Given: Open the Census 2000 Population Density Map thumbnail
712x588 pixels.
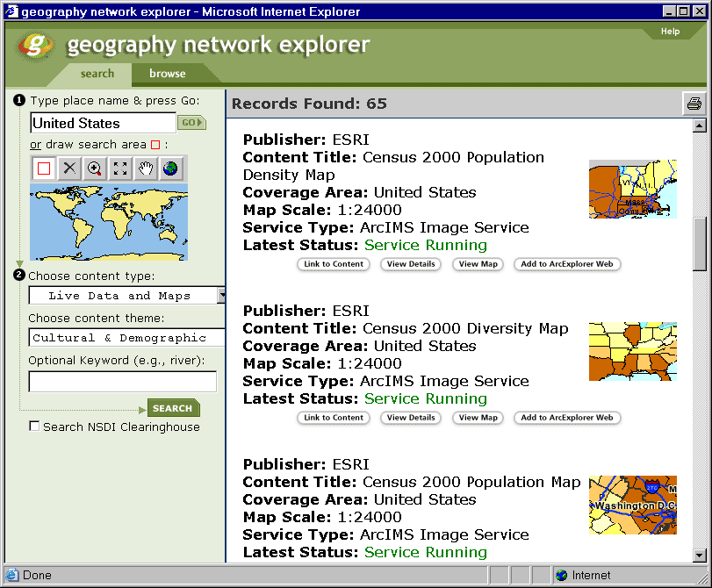Looking at the screenshot, I should [632, 189].
